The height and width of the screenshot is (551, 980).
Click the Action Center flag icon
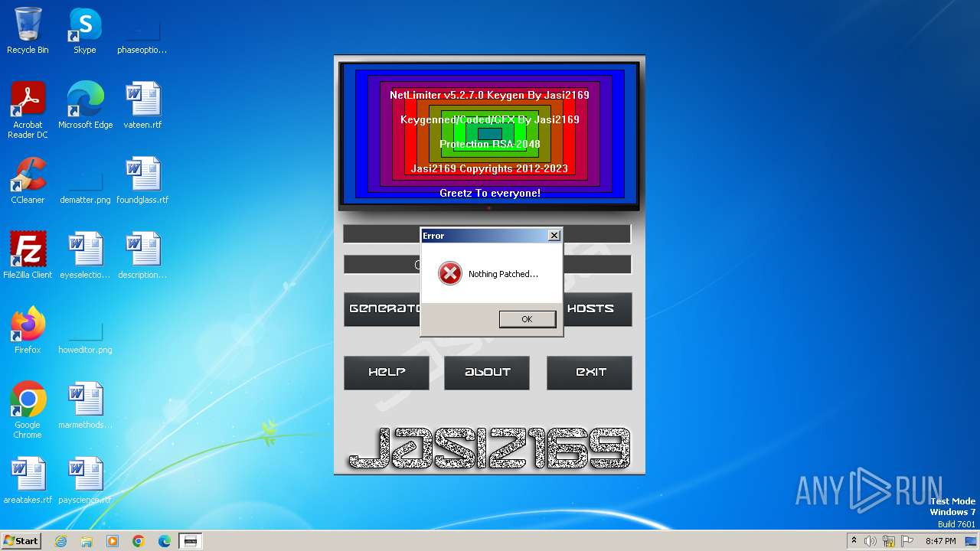pos(907,541)
